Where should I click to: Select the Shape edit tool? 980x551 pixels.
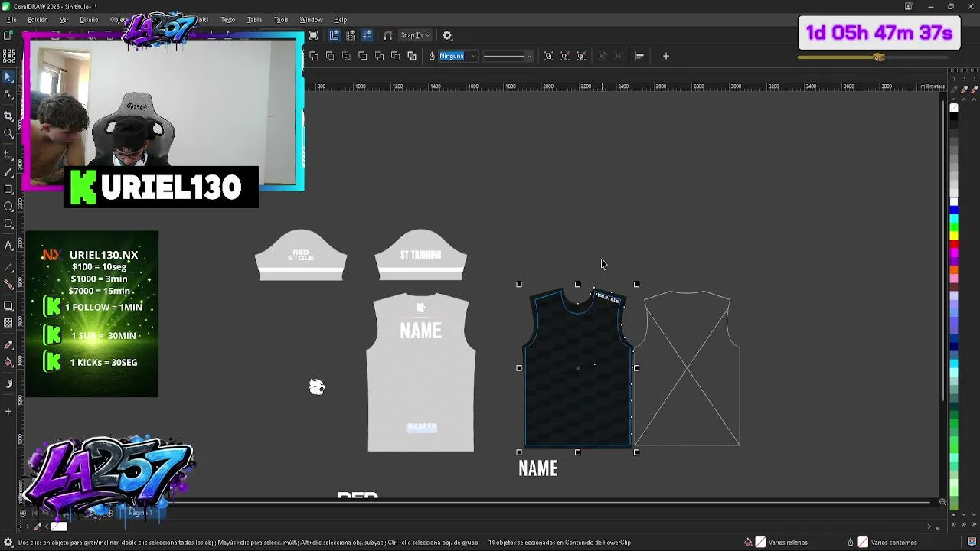8,95
